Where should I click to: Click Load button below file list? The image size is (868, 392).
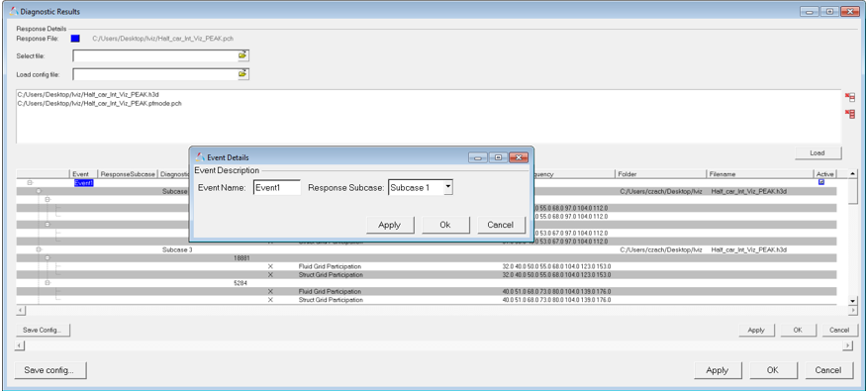(x=819, y=152)
